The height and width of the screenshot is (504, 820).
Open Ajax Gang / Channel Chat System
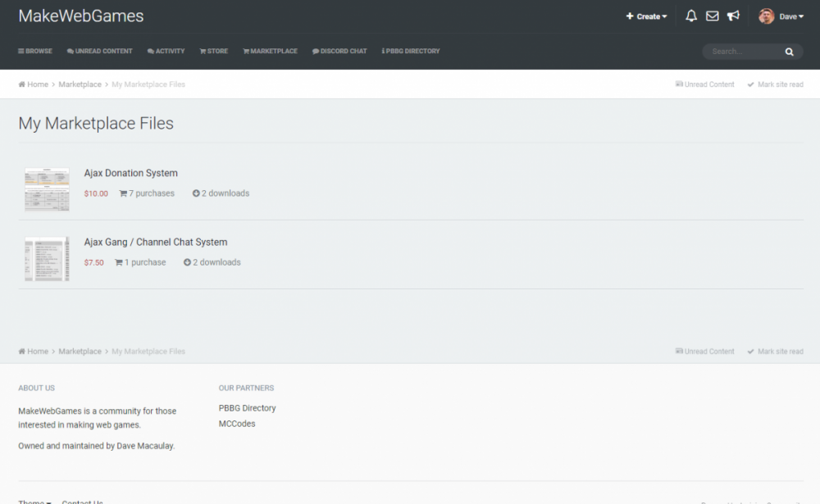[x=156, y=242]
